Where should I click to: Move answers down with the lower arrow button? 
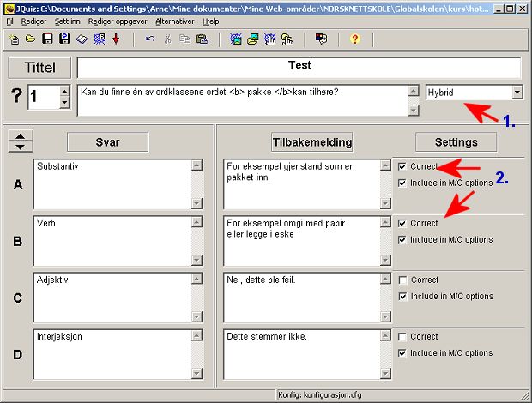point(21,147)
